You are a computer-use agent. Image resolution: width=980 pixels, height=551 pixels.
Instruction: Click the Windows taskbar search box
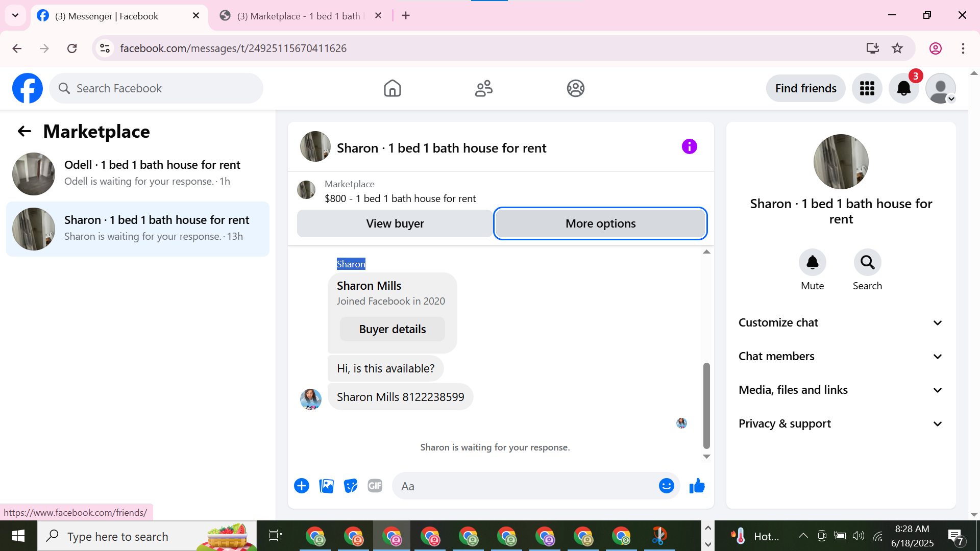point(147,536)
